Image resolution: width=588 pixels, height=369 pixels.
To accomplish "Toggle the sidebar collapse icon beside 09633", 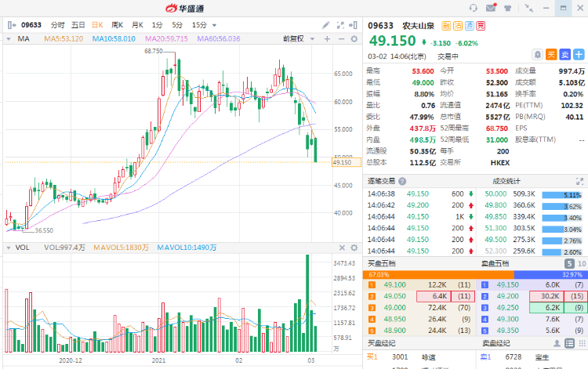I will coord(11,25).
